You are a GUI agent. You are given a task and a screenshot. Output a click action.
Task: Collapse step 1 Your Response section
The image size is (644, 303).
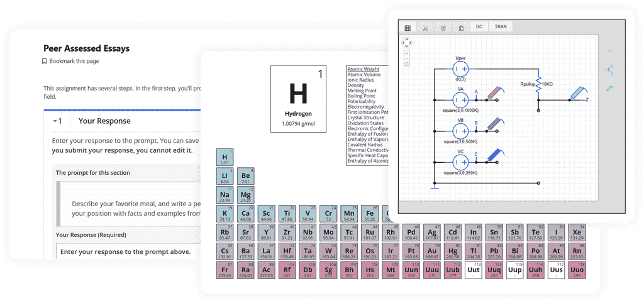(x=55, y=121)
